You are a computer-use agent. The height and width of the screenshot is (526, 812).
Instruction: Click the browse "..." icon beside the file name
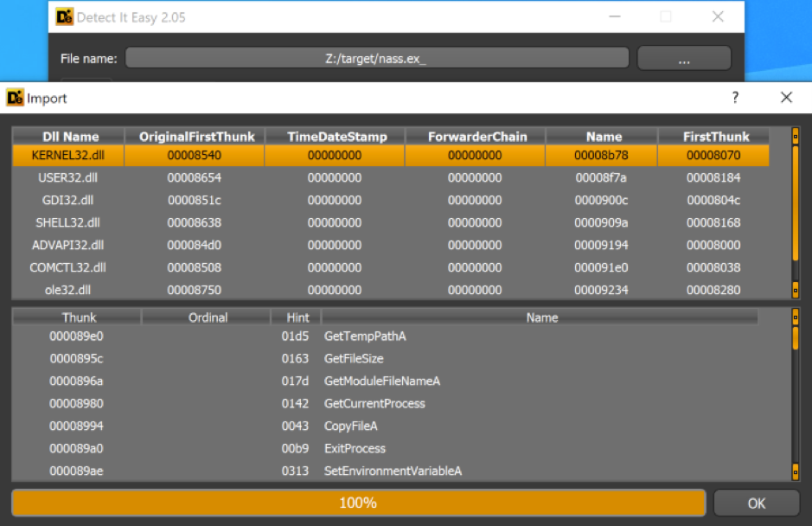[683, 57]
